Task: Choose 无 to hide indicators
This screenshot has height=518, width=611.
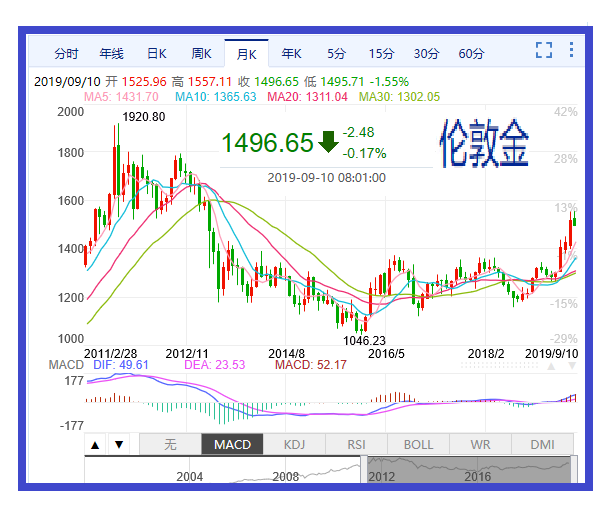Action: click(170, 444)
